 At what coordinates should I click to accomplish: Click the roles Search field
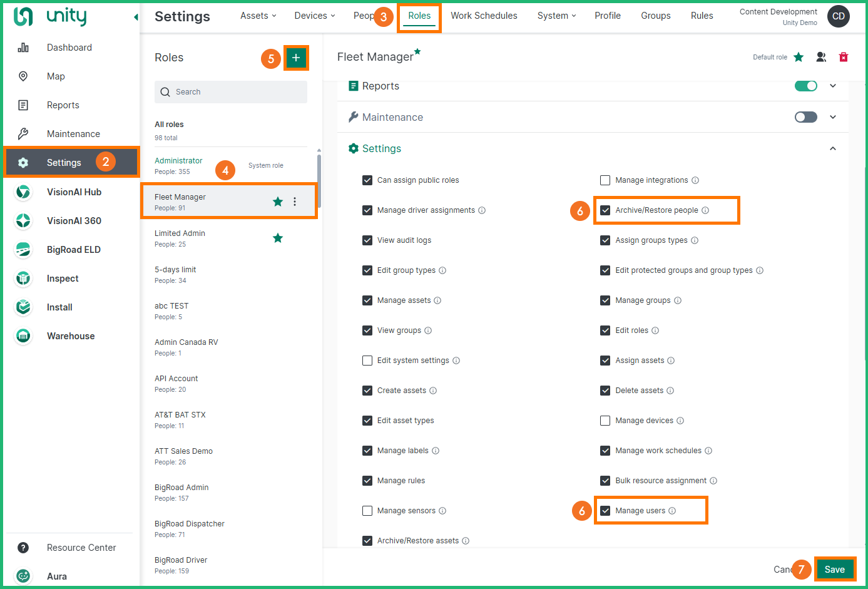click(x=231, y=92)
